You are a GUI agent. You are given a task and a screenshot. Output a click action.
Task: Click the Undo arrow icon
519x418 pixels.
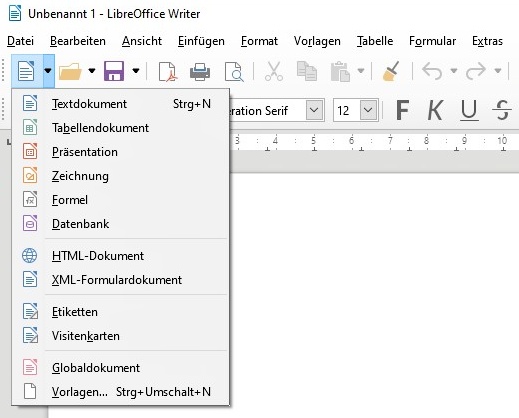432,71
